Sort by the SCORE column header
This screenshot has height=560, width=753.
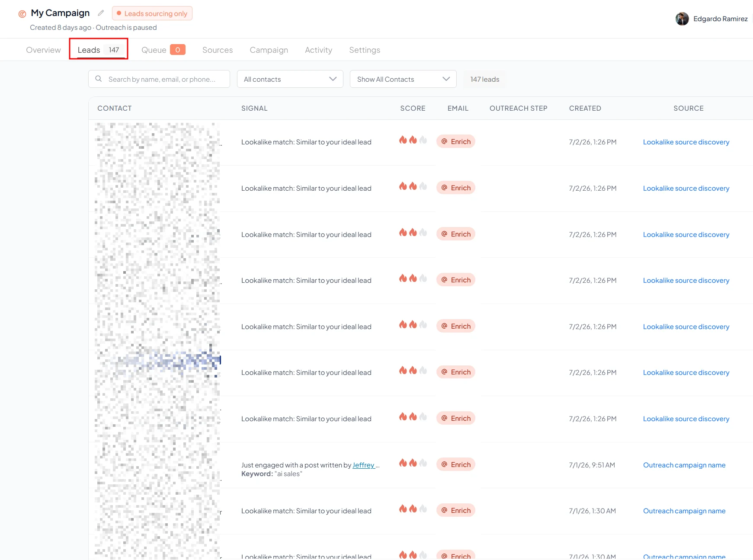click(x=413, y=108)
